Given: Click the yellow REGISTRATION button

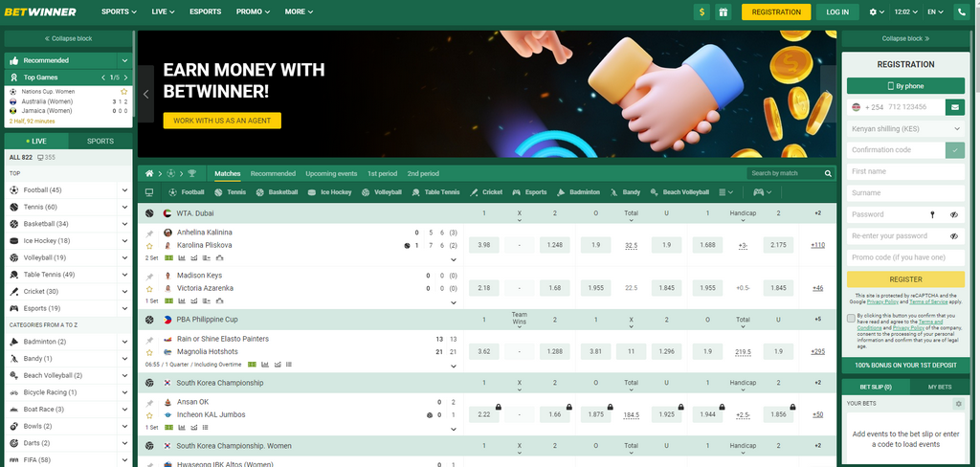Looking at the screenshot, I should (776, 11).
